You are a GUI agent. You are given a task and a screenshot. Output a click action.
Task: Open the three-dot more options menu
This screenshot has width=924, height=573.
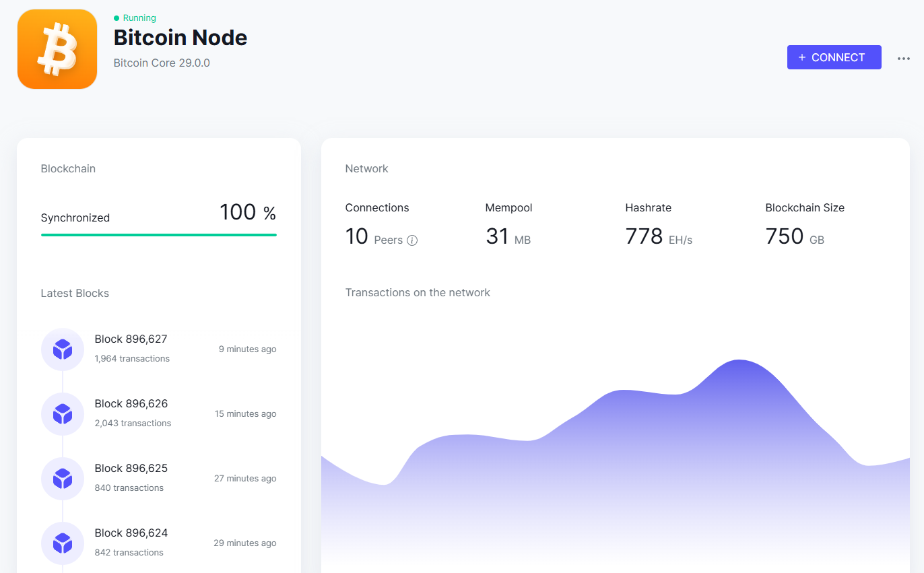(x=904, y=59)
